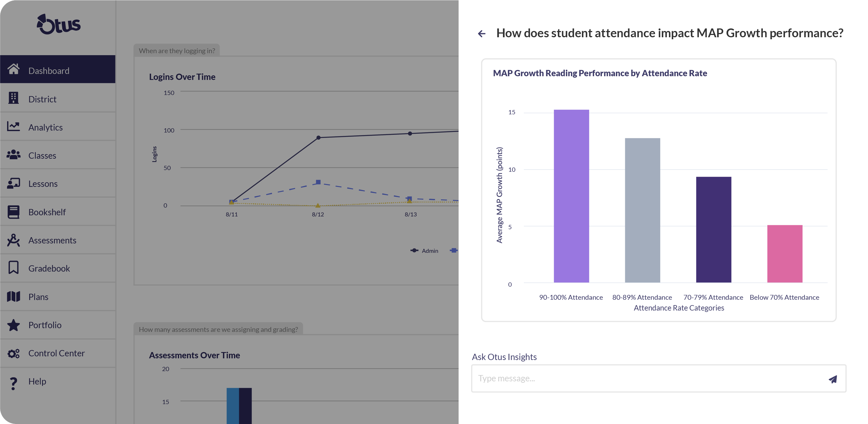This screenshot has height=424, width=868.
Task: Go to Bookshelf in sidebar
Action: pos(47,212)
